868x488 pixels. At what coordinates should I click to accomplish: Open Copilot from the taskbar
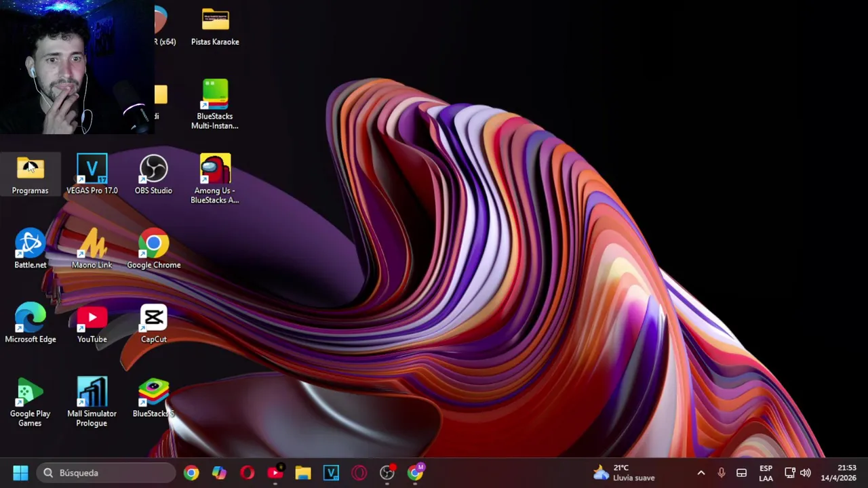point(219,472)
